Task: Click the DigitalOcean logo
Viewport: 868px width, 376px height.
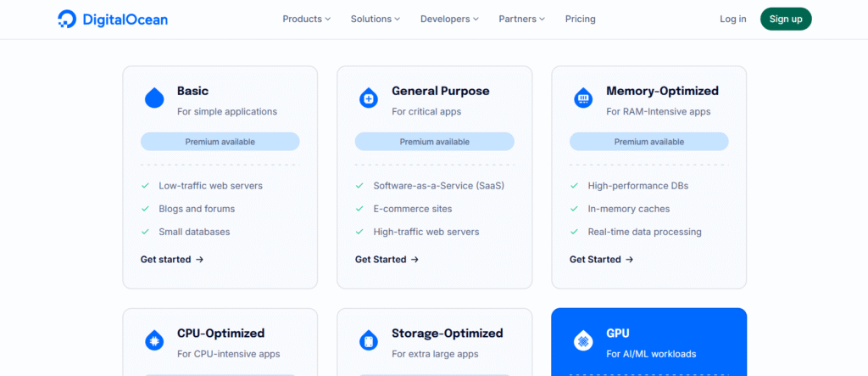Action: (113, 19)
